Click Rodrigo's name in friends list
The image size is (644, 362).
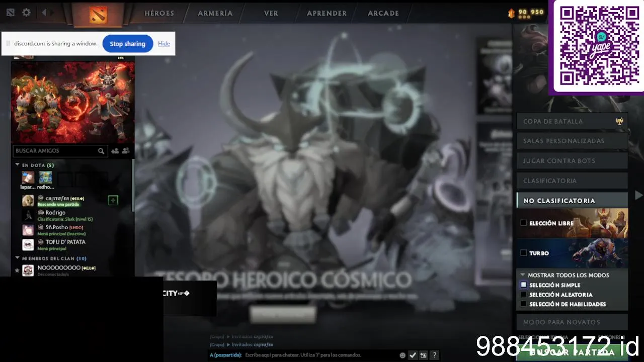[x=55, y=213]
